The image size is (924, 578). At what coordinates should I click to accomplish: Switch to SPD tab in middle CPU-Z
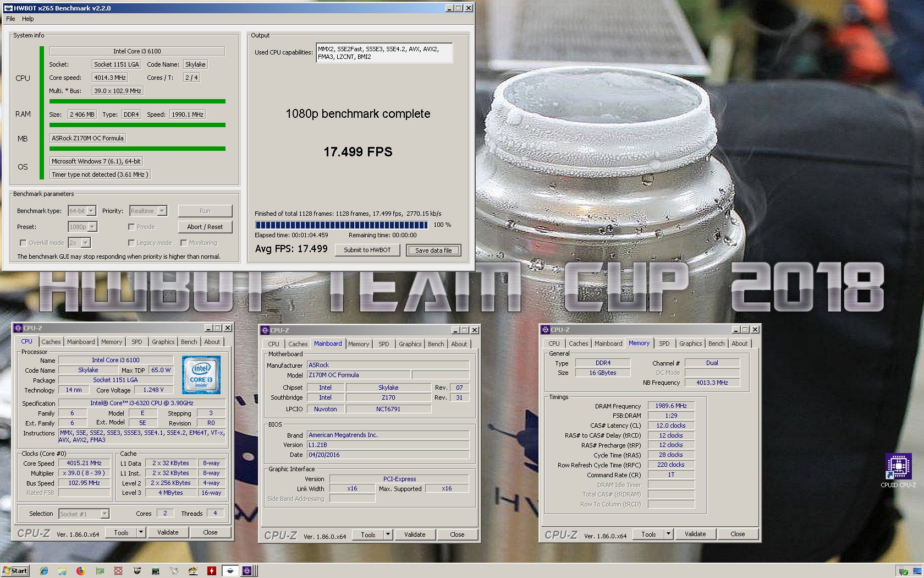tap(384, 344)
